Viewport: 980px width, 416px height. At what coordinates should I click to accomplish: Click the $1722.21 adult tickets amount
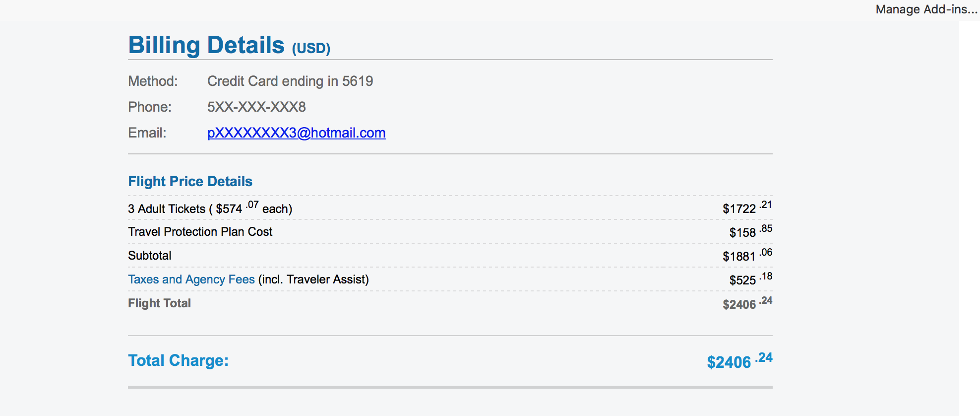click(746, 208)
